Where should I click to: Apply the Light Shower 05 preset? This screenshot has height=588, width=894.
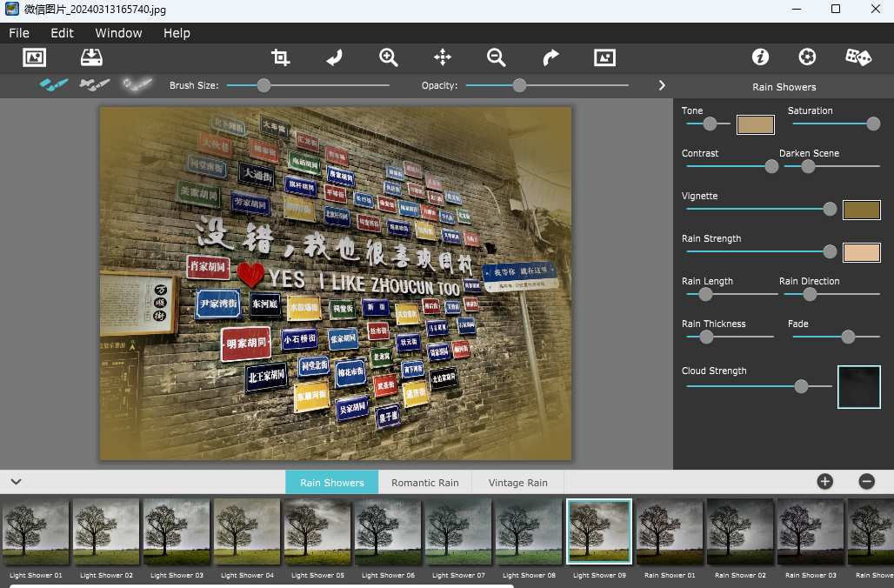click(x=317, y=531)
